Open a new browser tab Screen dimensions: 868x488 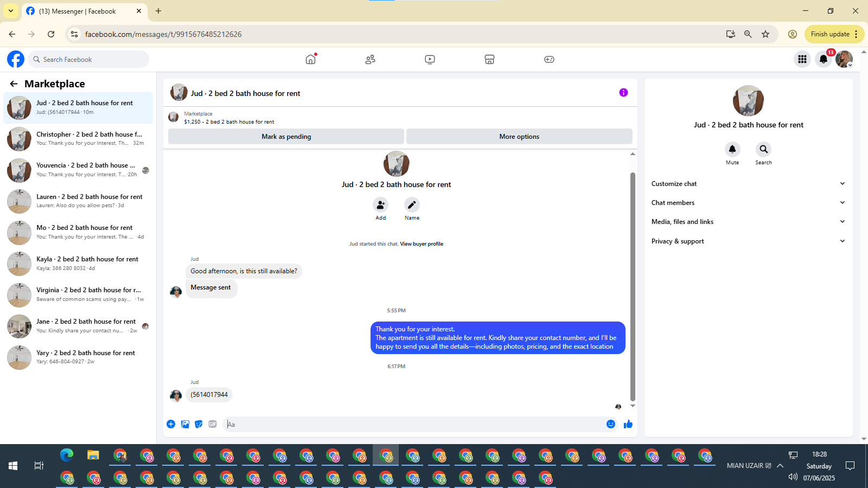[158, 11]
